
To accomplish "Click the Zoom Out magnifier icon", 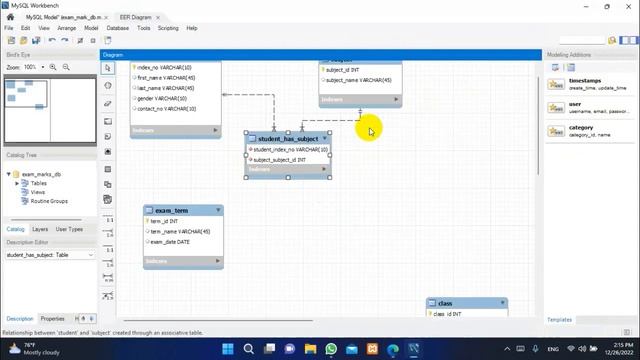I will (x=66, y=67).
